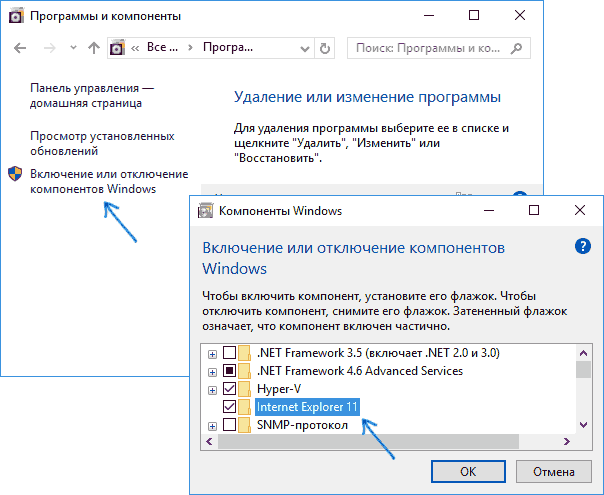
Task: Uncheck the Internet Explorer 11 checkbox
Action: pos(230,406)
